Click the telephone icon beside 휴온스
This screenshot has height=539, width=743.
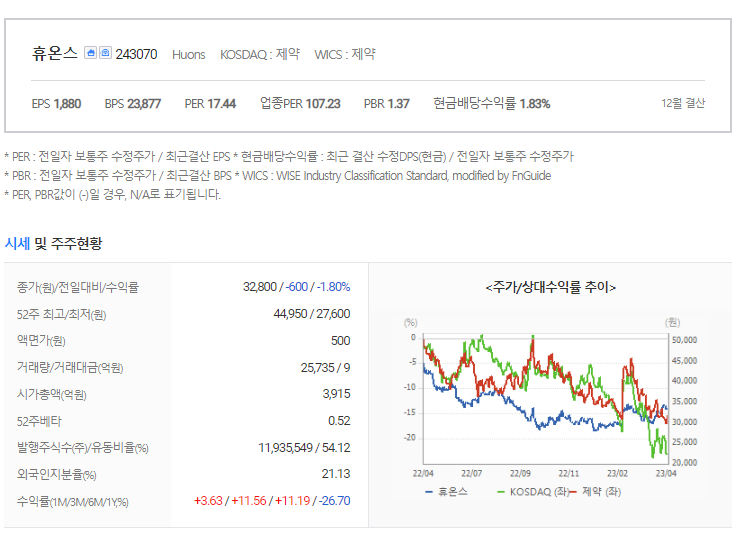click(105, 53)
